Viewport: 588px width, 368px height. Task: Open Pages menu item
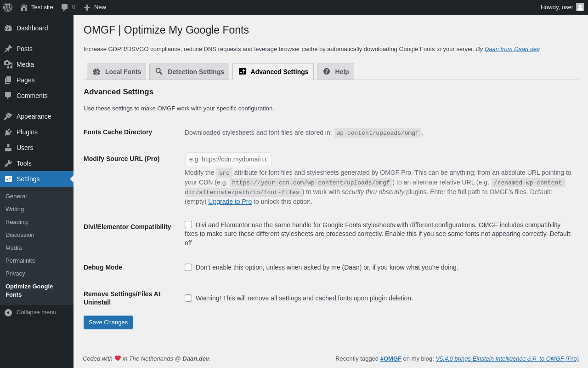37,80
